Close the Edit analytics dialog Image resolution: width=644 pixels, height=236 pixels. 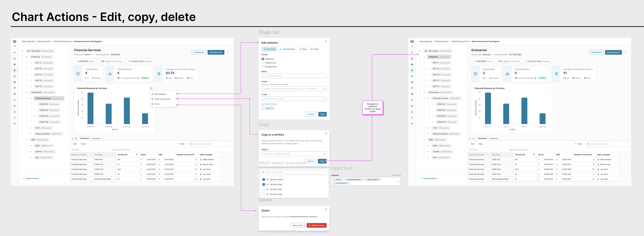(x=326, y=41)
